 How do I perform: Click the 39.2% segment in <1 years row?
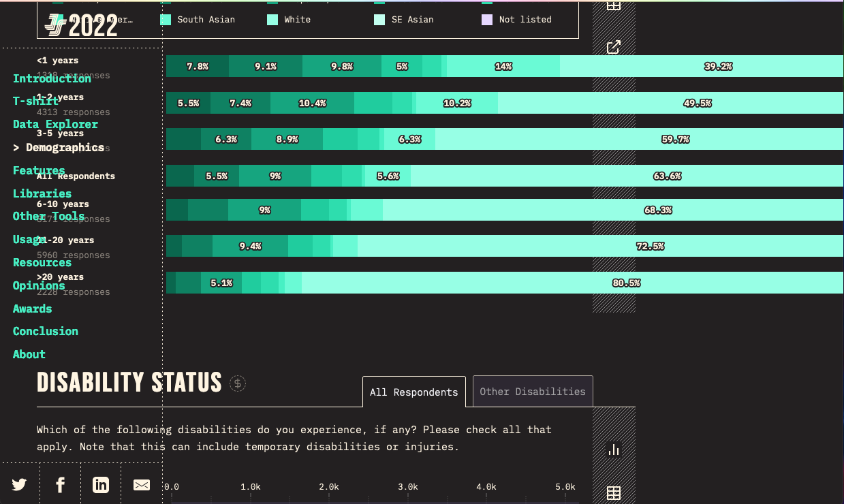click(x=702, y=67)
